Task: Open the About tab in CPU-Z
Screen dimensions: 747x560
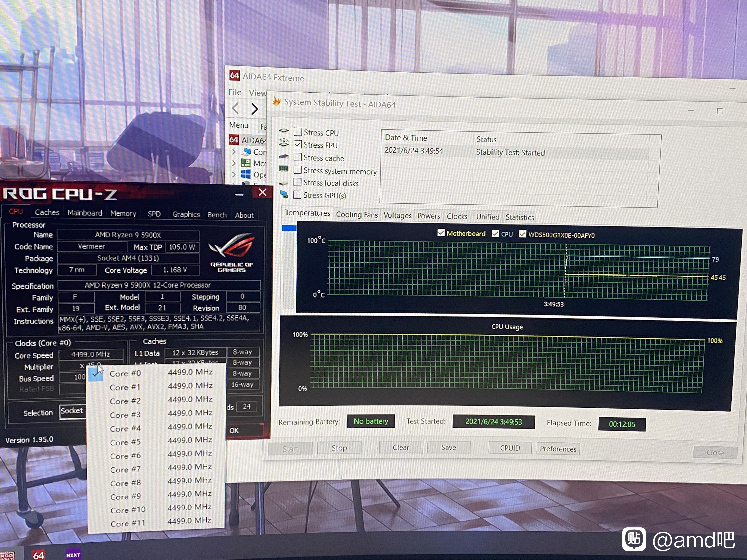Action: (244, 215)
